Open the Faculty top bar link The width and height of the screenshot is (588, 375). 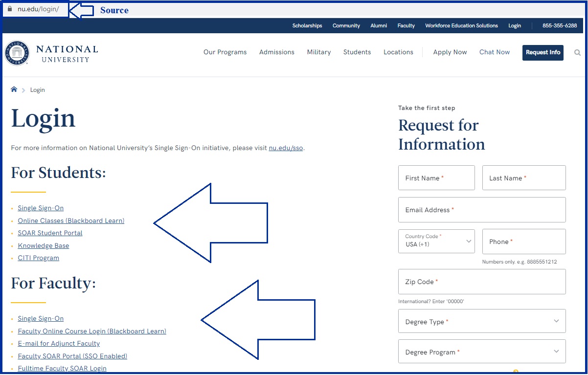point(406,26)
